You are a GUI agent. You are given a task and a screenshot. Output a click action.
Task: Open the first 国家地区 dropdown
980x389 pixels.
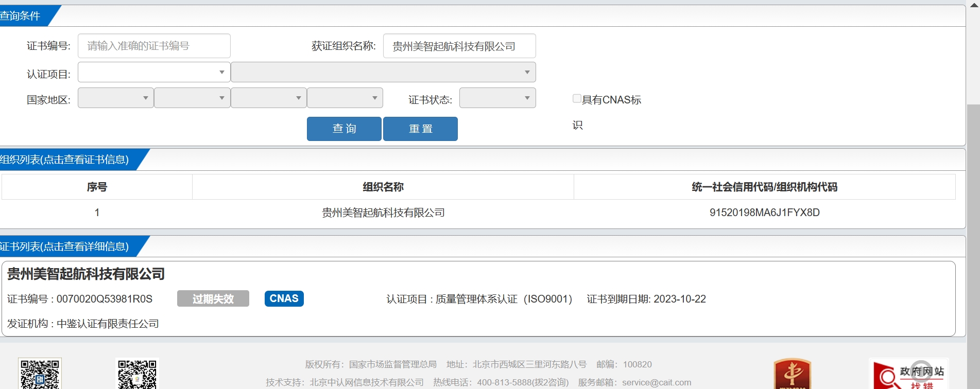tap(116, 98)
